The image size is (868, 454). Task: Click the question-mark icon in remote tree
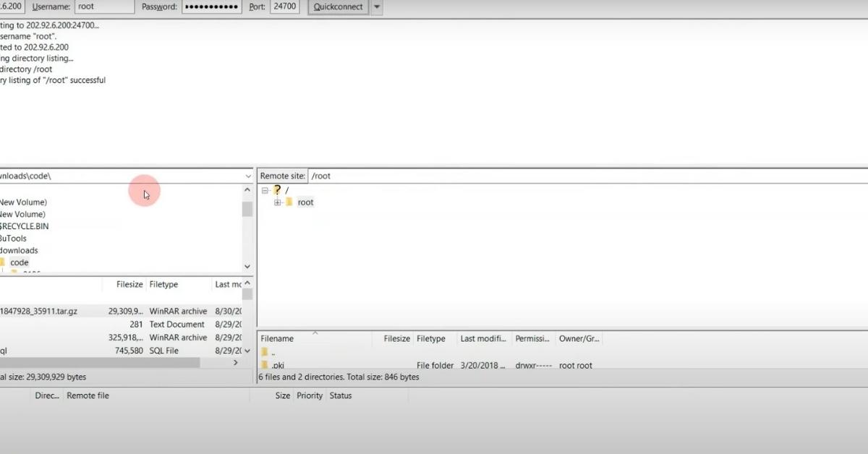(x=277, y=190)
